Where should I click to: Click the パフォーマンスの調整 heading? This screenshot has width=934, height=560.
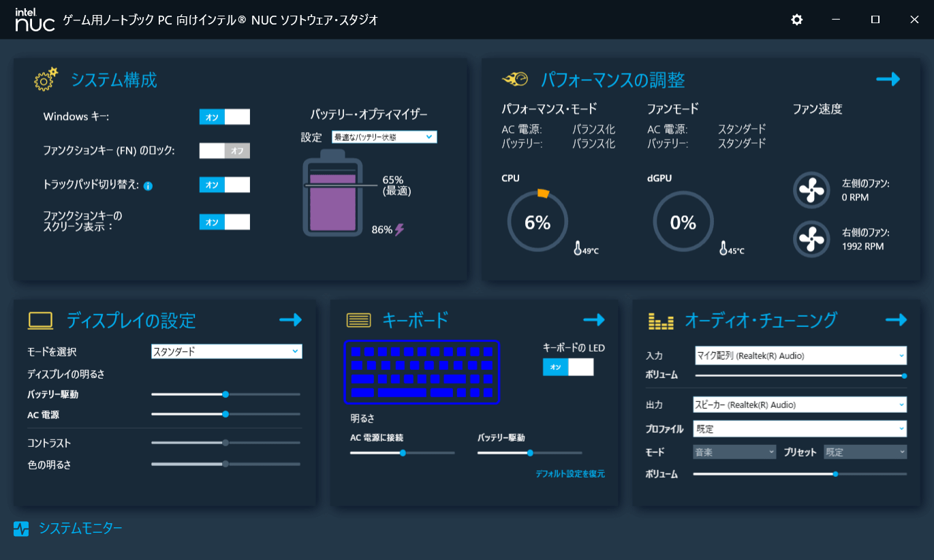(x=612, y=80)
